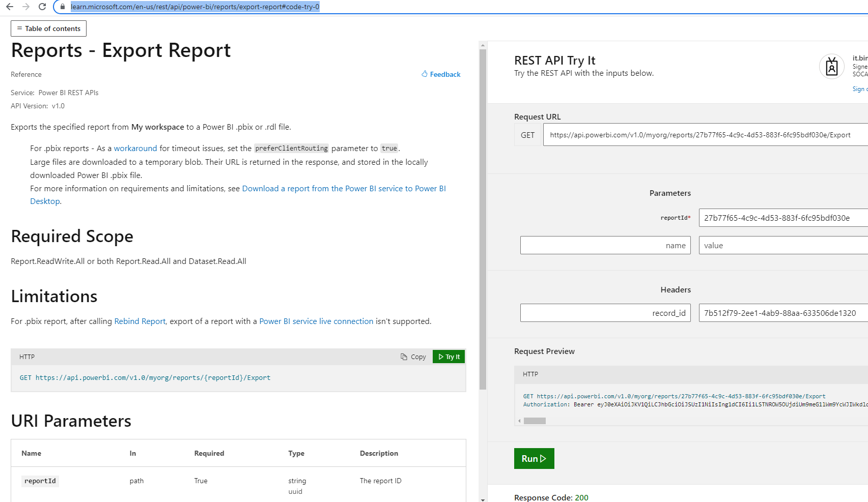The height and width of the screenshot is (502, 868).
Task: Click the Authorization Bearer line in Request Preview
Action: tap(695, 404)
